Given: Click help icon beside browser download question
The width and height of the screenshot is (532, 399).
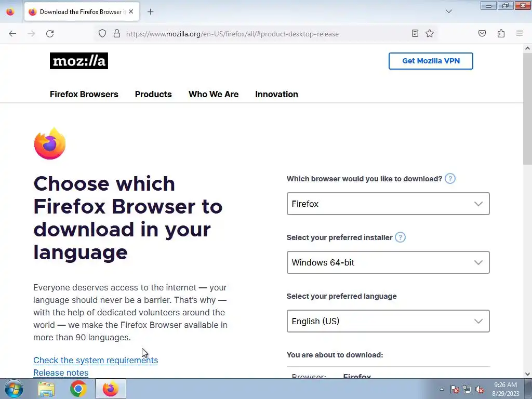Looking at the screenshot, I should pyautogui.click(x=450, y=179).
